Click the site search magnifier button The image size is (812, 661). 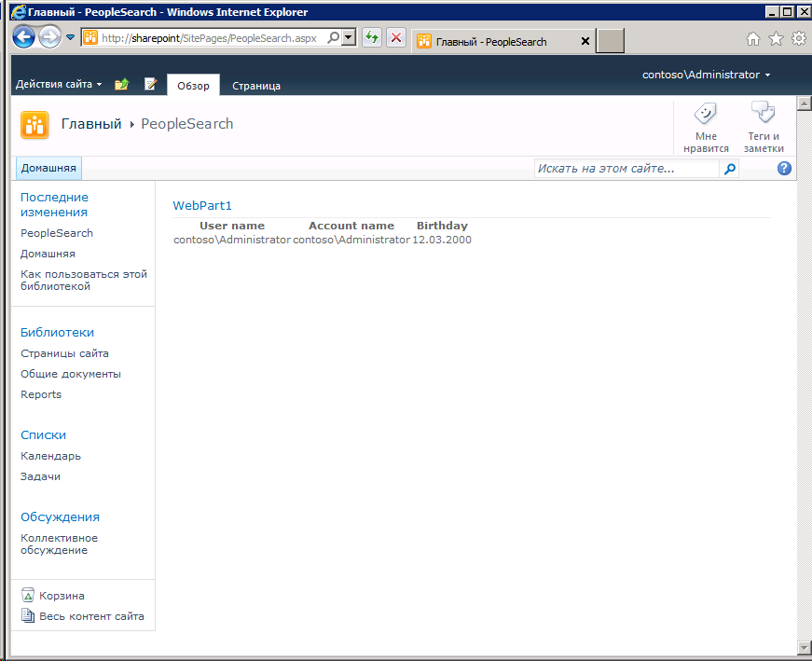[x=729, y=169]
